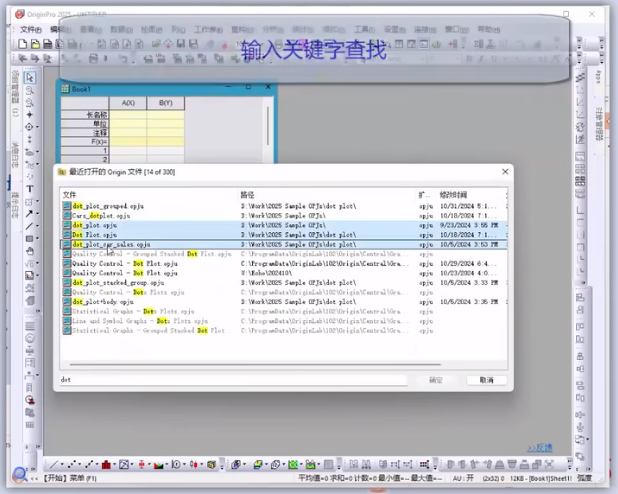Select Line and Symbol Graphs - Dots Plots.opju

[140, 321]
